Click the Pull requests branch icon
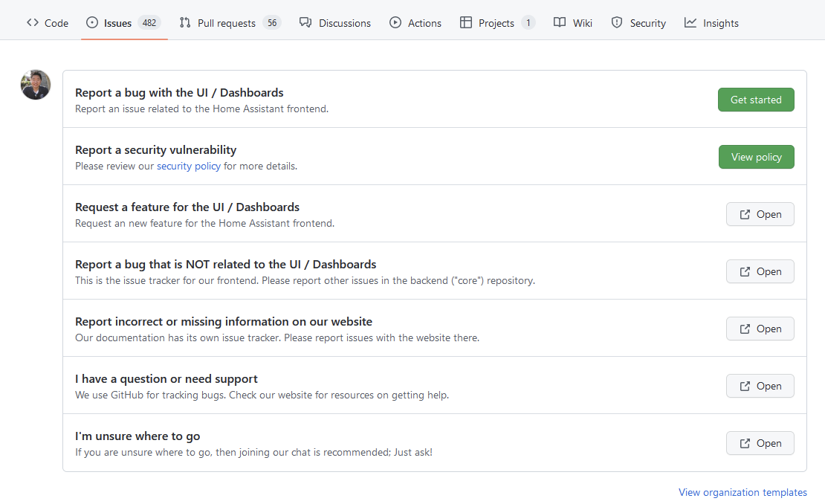Screen dimensions: 825x504 (184, 23)
